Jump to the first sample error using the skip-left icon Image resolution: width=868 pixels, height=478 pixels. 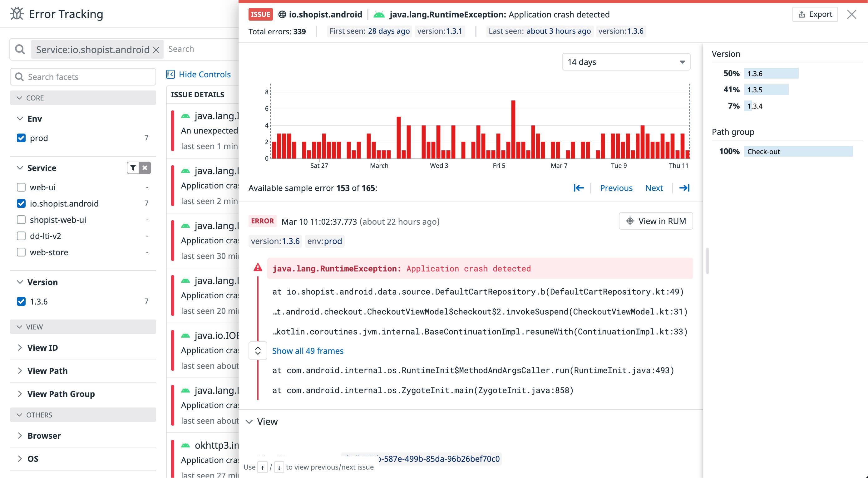coord(579,188)
